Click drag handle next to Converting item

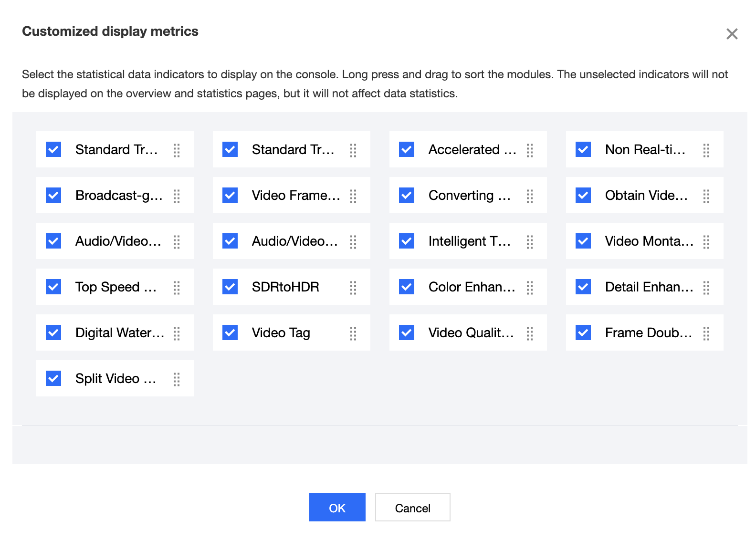(x=530, y=196)
